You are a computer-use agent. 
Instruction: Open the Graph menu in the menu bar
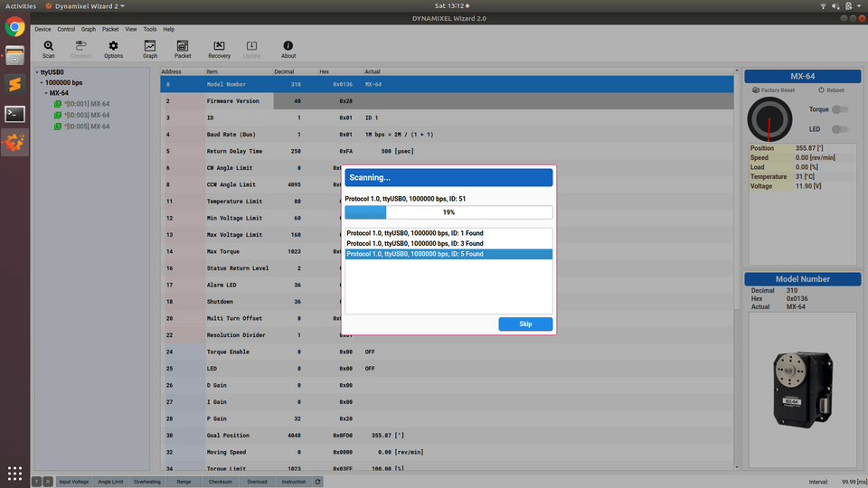[x=89, y=29]
